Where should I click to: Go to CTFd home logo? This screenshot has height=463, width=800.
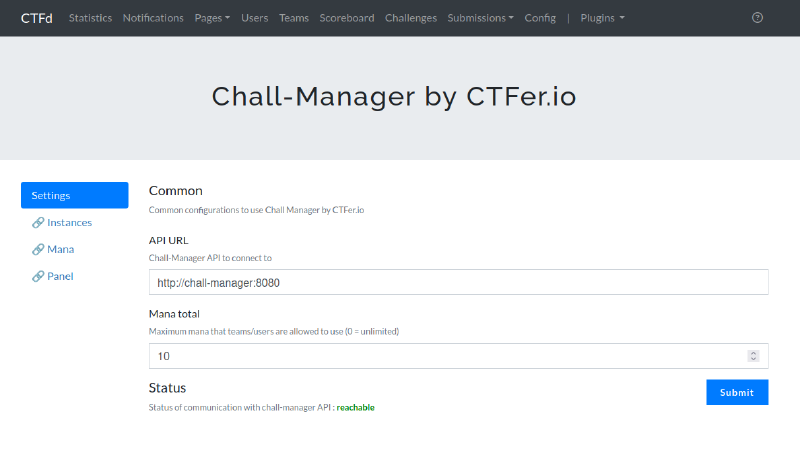click(36, 18)
